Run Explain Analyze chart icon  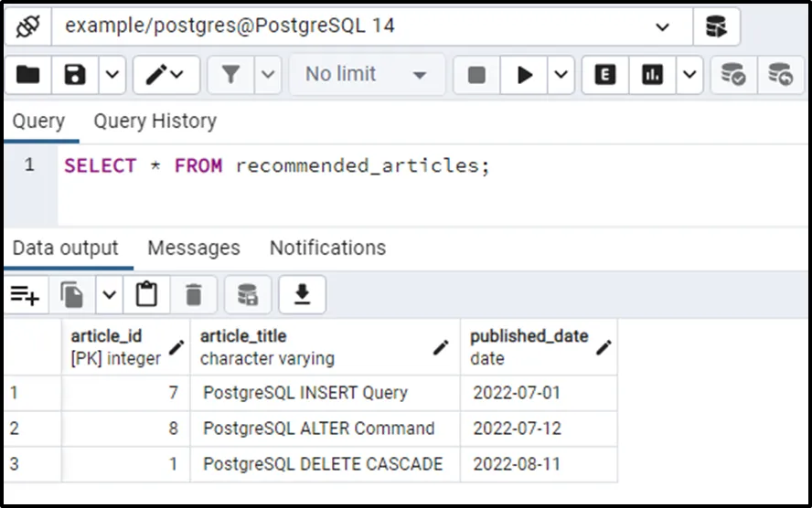coord(652,74)
